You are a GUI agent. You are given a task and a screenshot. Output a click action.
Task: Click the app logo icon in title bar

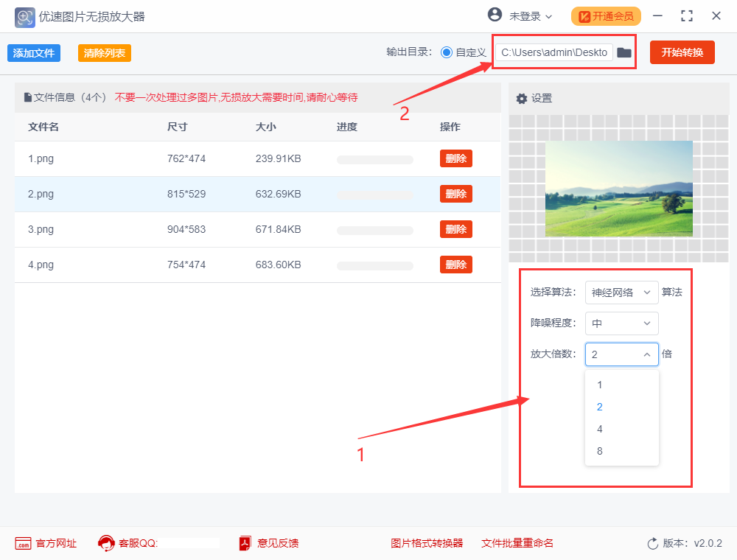click(24, 16)
